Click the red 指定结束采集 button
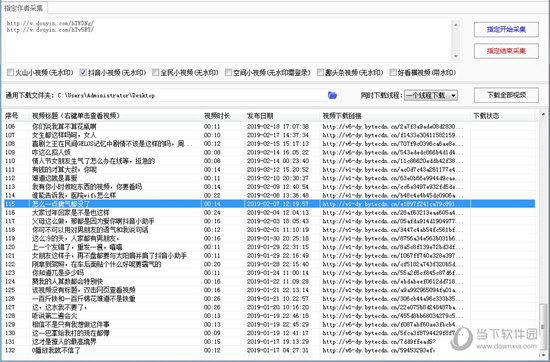 click(506, 51)
